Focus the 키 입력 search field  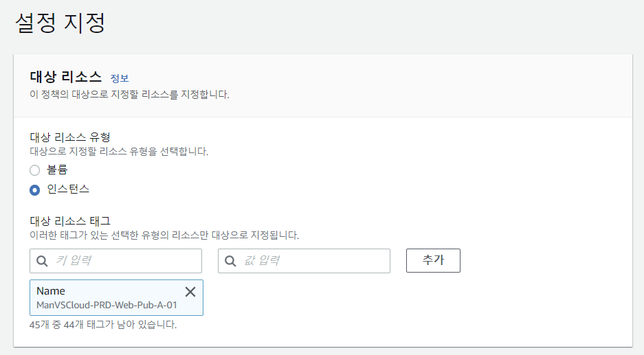[x=116, y=261]
